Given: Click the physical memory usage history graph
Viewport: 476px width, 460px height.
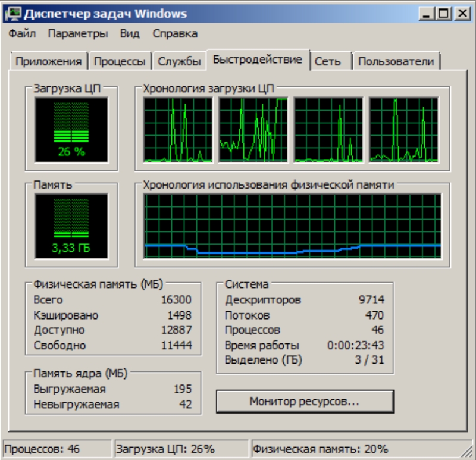Looking at the screenshot, I should 292,226.
